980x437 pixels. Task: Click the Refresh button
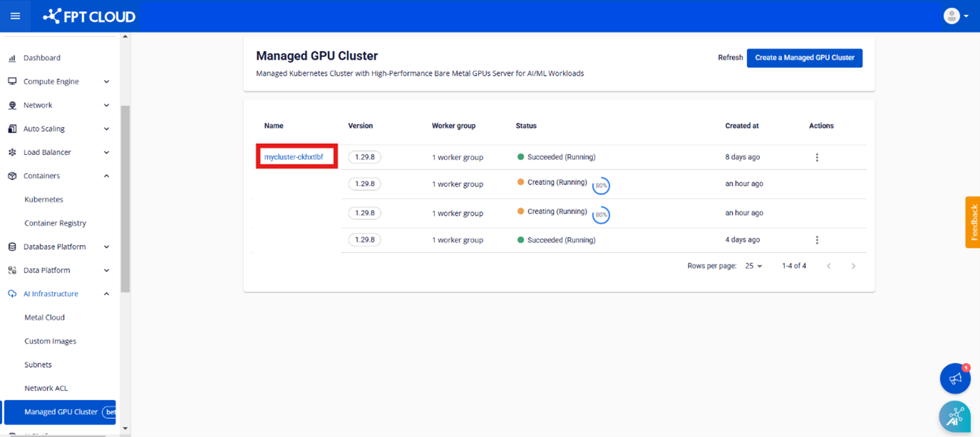click(x=730, y=58)
